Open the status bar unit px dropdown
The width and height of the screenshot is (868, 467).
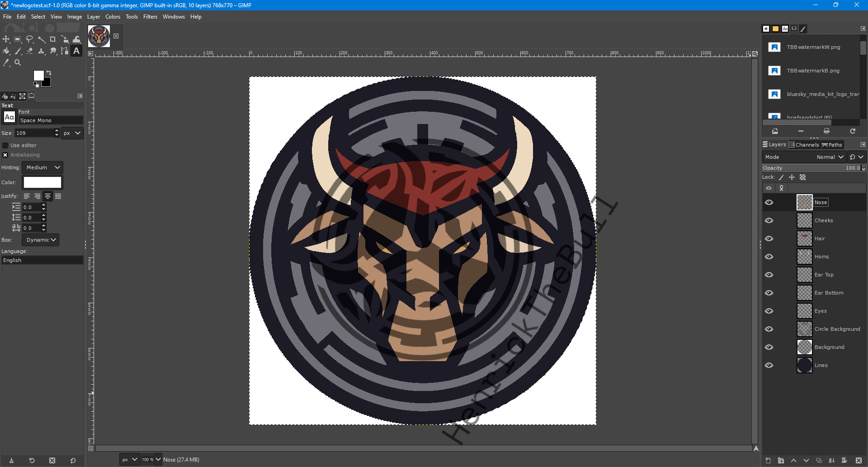129,459
